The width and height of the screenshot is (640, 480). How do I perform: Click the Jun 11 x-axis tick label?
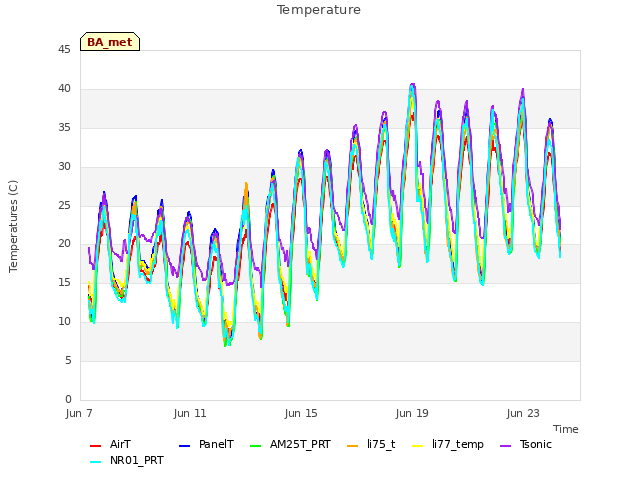(190, 413)
